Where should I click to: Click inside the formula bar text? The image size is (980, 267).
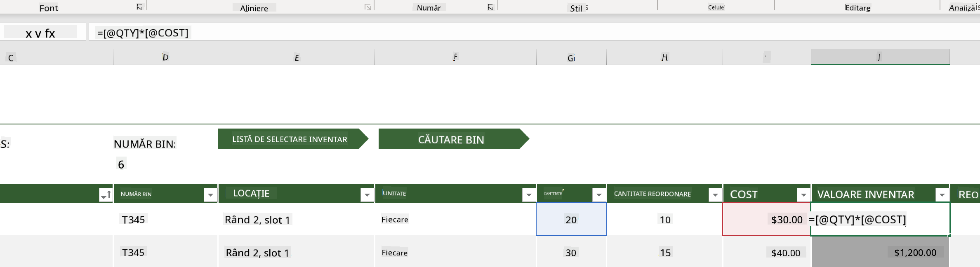tap(143, 33)
